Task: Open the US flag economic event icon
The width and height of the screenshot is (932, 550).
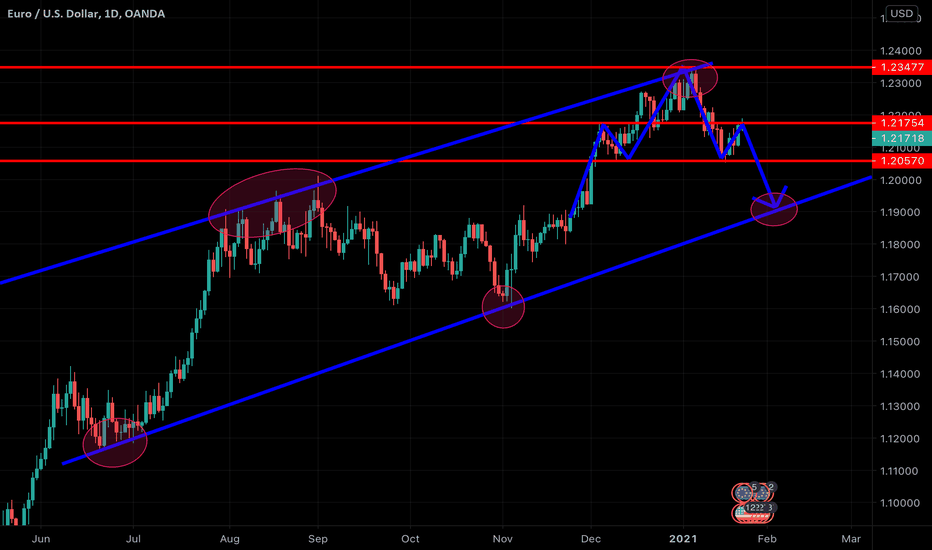Action: [x=752, y=513]
